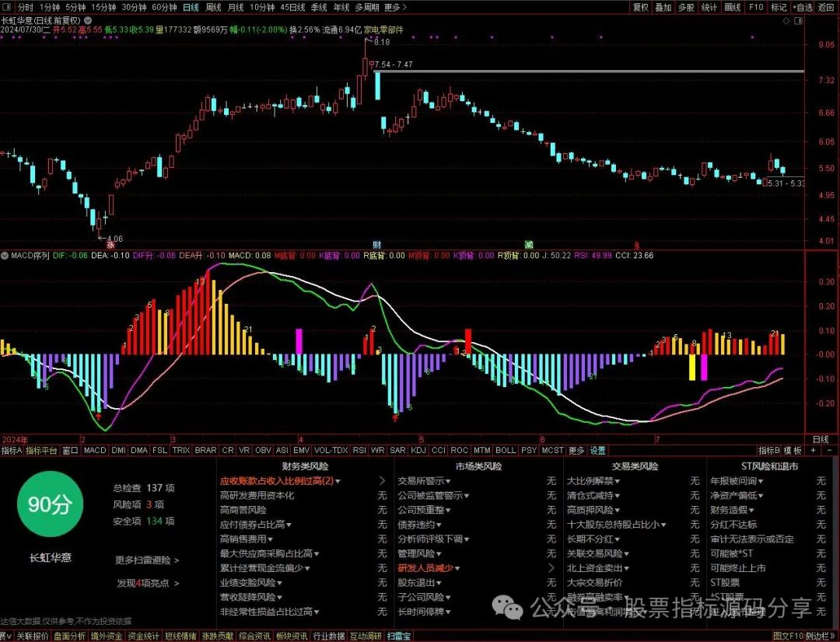The width and height of the screenshot is (840, 642).
Task: Expand the 年报被问询 dropdown
Action: (737, 481)
